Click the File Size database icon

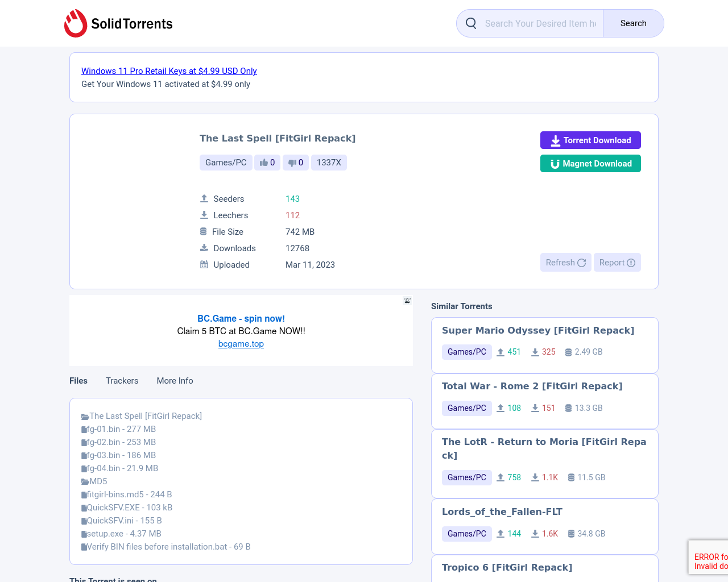coord(204,231)
